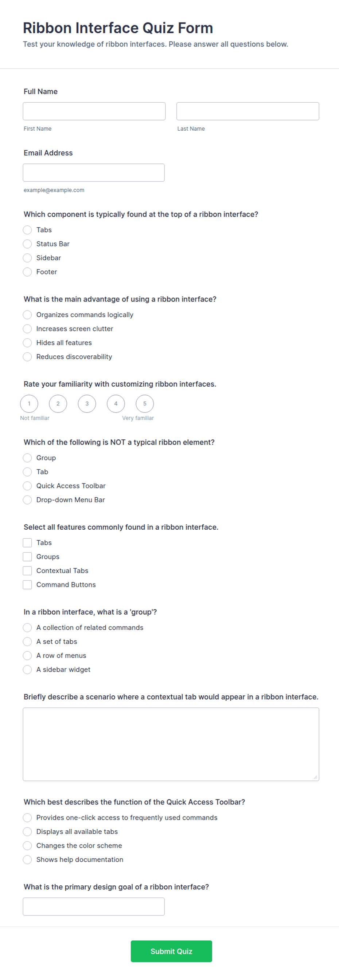The height and width of the screenshot is (980, 339).
Task: Click the contextual tab scenario text area
Action: click(171, 744)
